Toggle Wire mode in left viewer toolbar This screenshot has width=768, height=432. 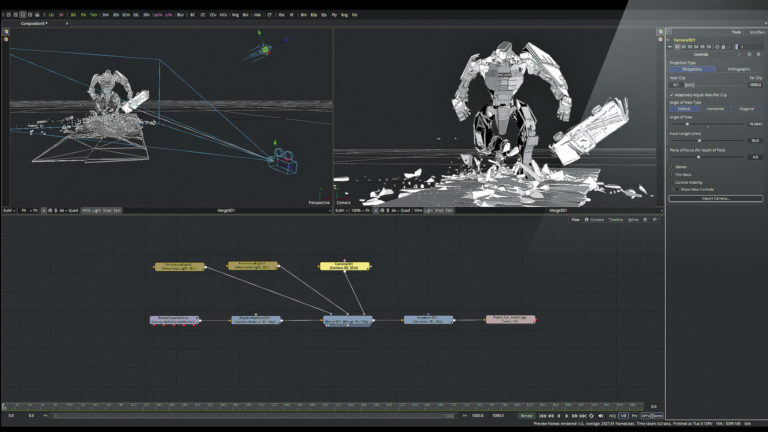click(86, 211)
